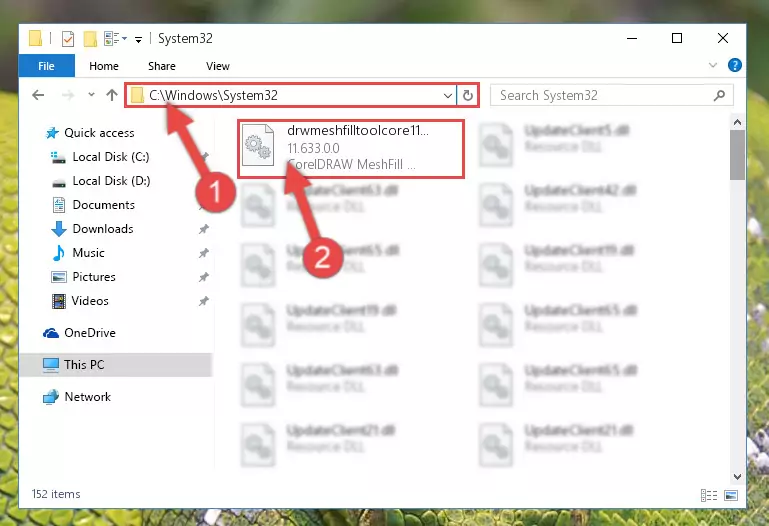This screenshot has width=769, height=526.
Task: Click the vertical scrollbar thumb
Action: tap(737, 155)
